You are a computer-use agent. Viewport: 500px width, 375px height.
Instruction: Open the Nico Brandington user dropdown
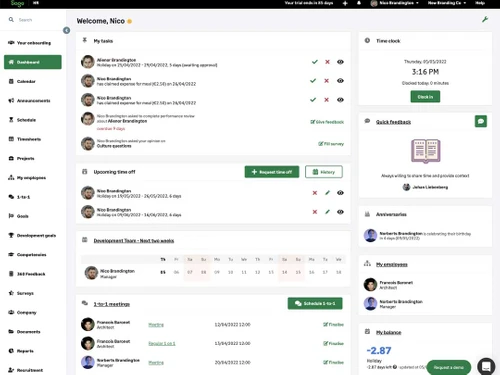[395, 3]
